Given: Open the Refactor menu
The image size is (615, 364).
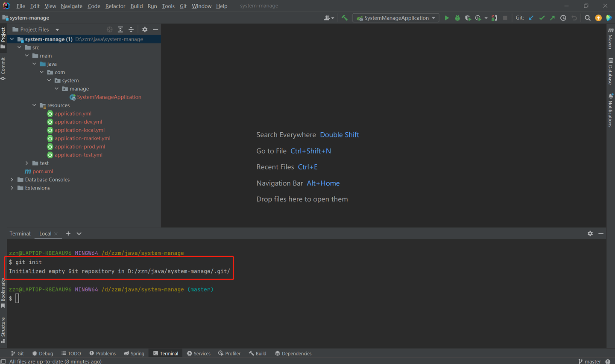Looking at the screenshot, I should click(x=115, y=6).
